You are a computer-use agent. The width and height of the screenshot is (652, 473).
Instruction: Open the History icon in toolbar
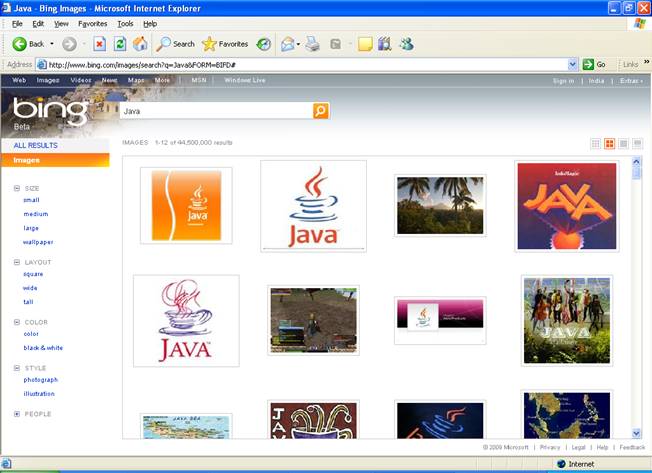pos(264,44)
